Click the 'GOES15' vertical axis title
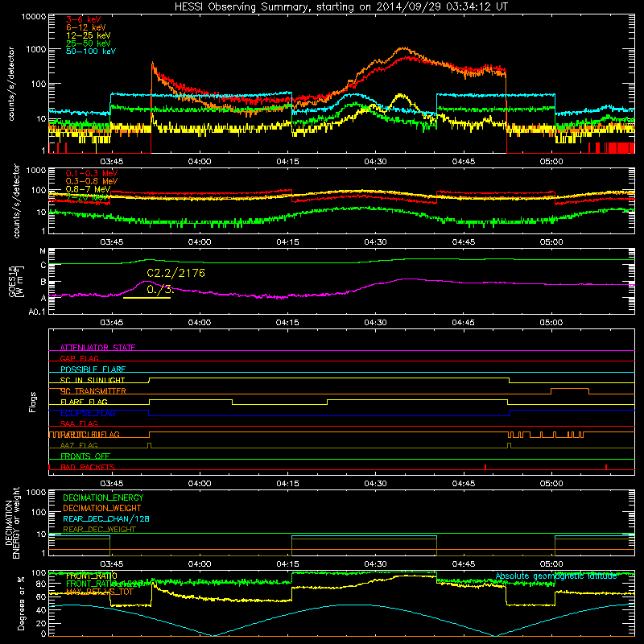 (12, 280)
